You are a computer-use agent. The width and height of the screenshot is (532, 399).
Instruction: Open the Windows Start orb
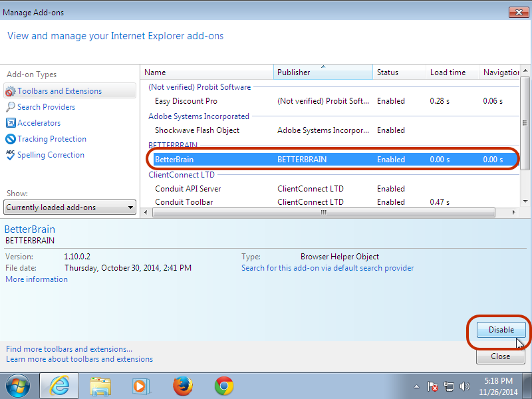point(18,386)
